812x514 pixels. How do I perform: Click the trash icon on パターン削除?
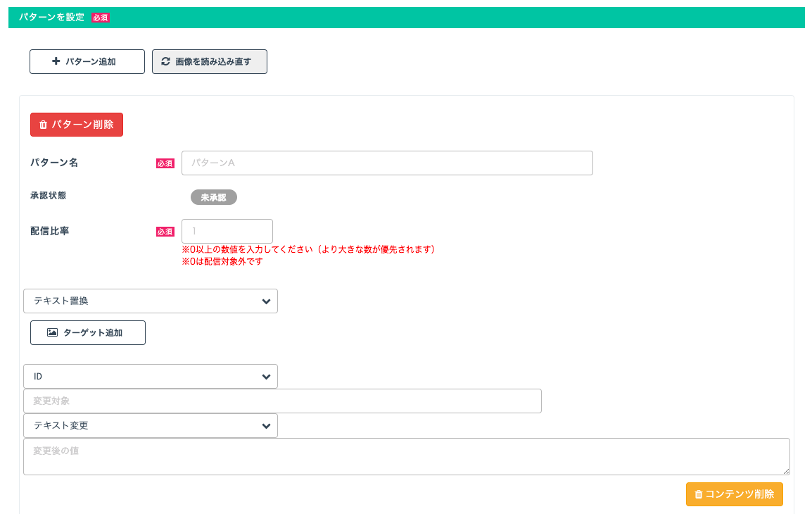click(x=43, y=125)
